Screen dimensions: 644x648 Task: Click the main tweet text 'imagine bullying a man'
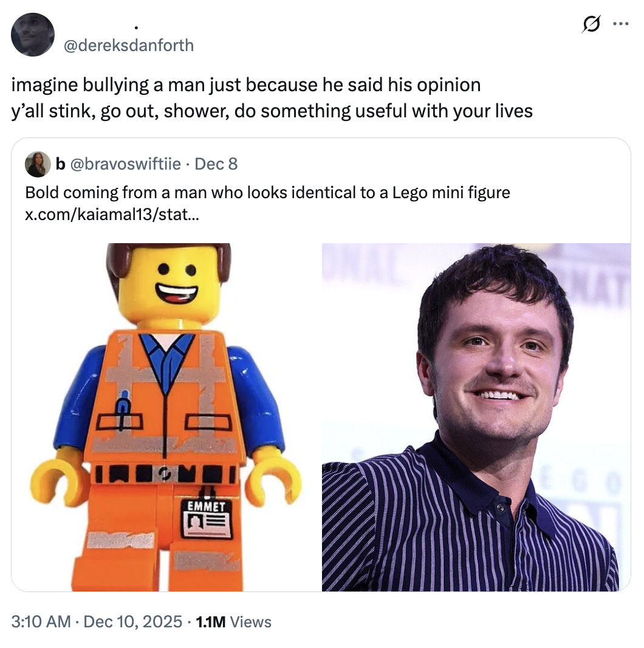[246, 84]
